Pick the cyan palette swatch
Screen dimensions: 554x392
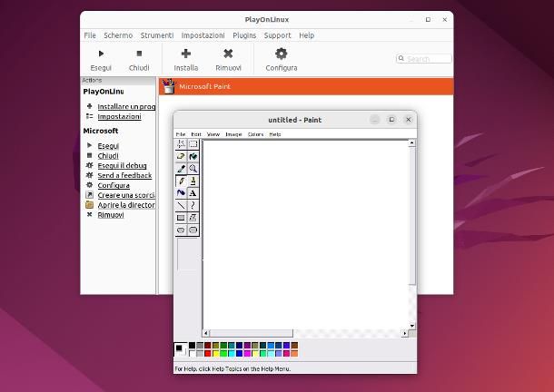pos(232,353)
